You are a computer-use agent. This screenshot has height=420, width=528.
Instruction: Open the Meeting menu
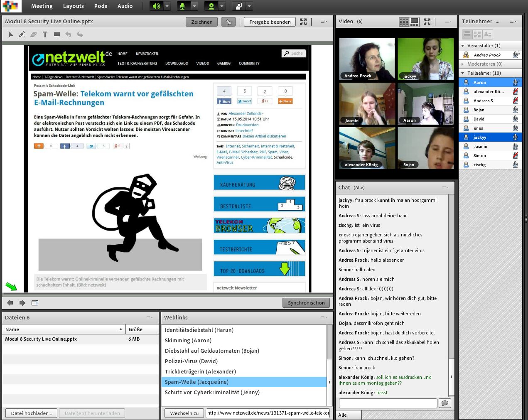click(42, 6)
